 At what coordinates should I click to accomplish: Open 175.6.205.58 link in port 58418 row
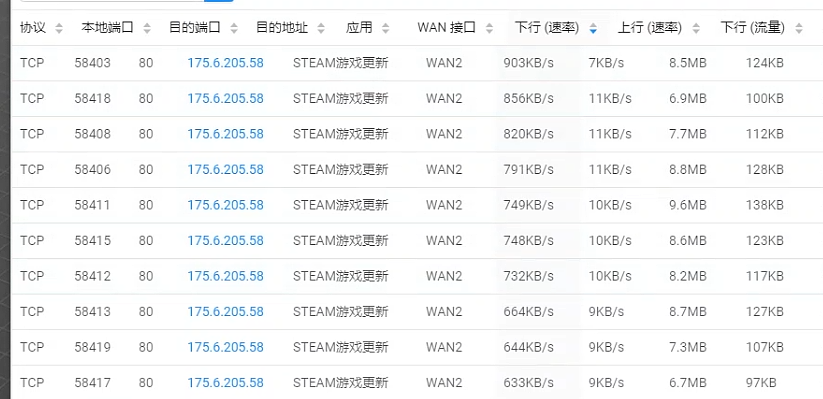click(x=226, y=98)
